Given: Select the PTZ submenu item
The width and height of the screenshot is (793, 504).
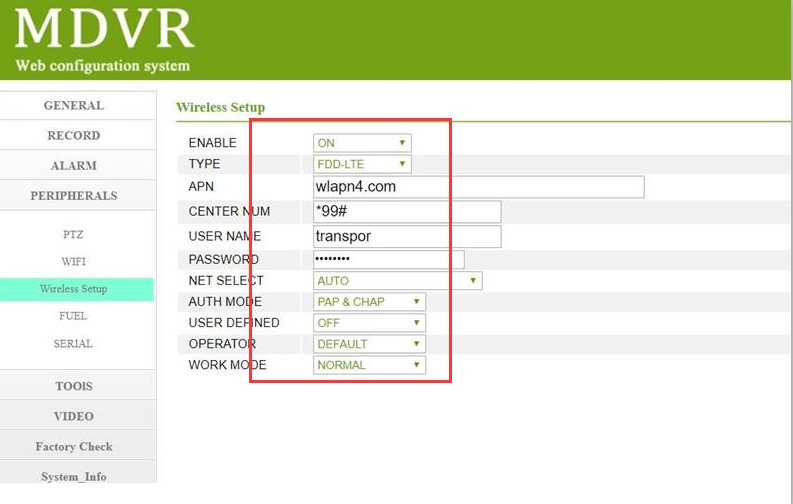Looking at the screenshot, I should [x=73, y=235].
